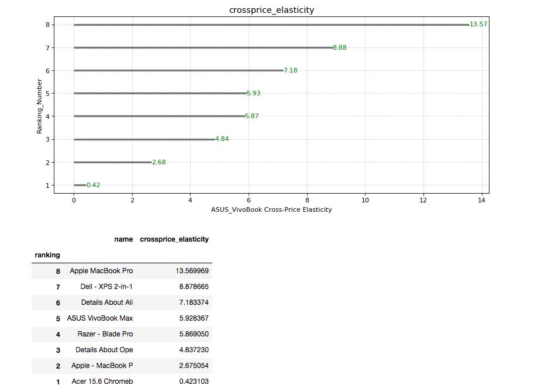
Task: Click the 7.18 bar value label
Action: tap(291, 70)
